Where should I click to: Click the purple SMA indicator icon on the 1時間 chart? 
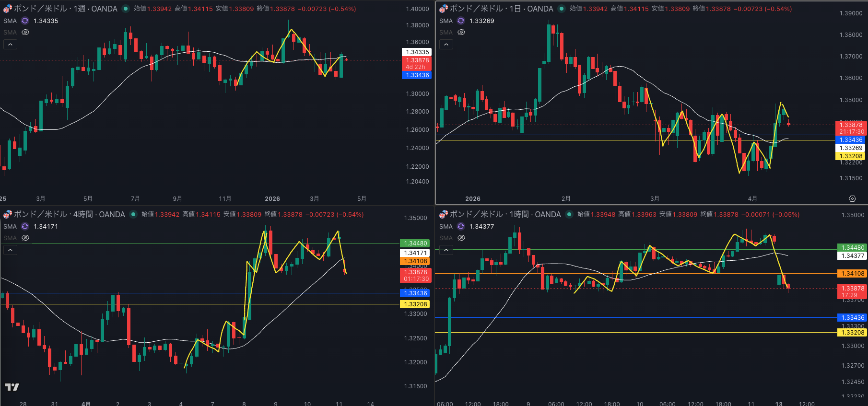pos(461,226)
